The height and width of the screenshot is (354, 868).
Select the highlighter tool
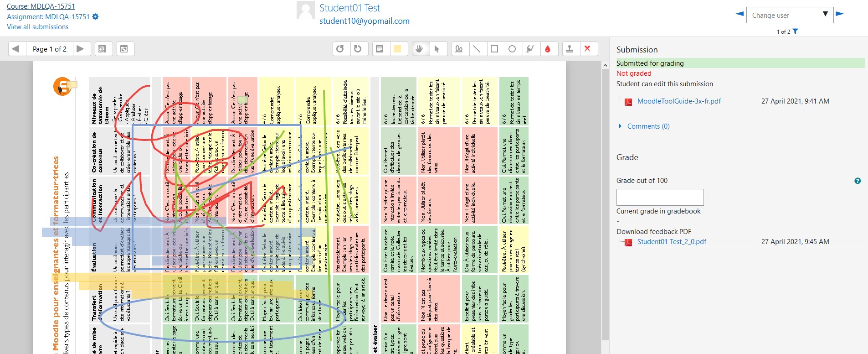tap(530, 49)
